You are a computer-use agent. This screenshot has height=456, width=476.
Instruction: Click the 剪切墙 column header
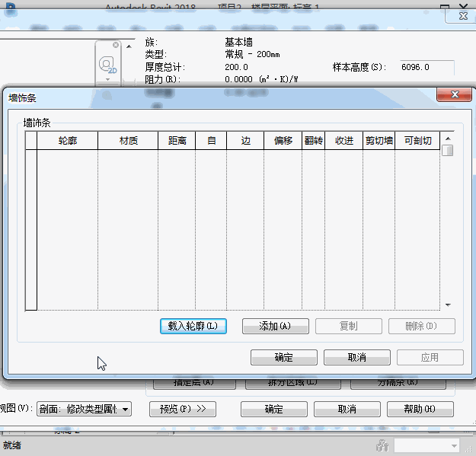pos(379,141)
